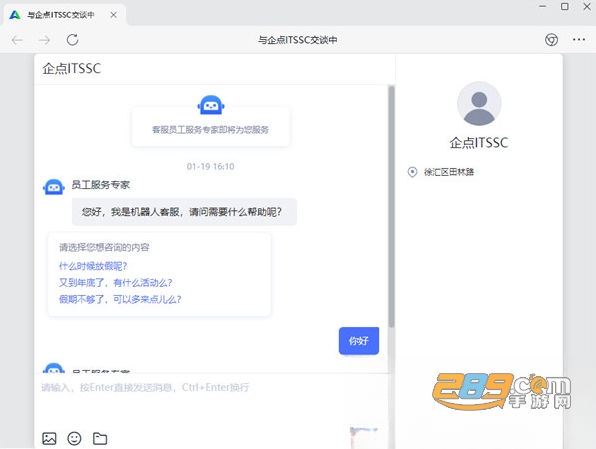
Task: Click the 企点ITSSC chat header title
Action: click(71, 69)
